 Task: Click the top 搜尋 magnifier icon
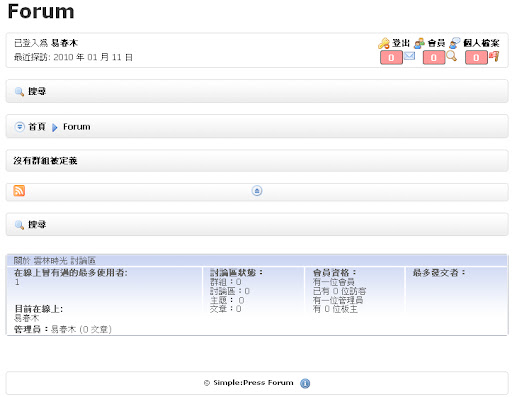pos(19,92)
